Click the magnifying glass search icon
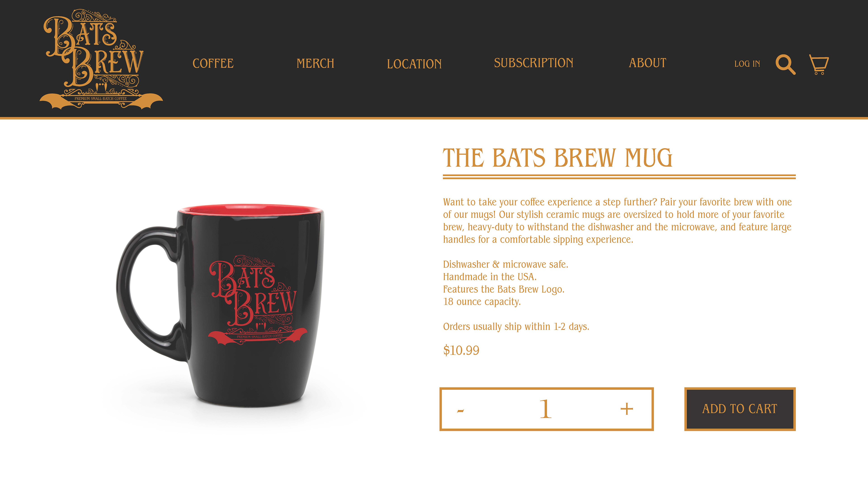The width and height of the screenshot is (868, 498). 785,64
